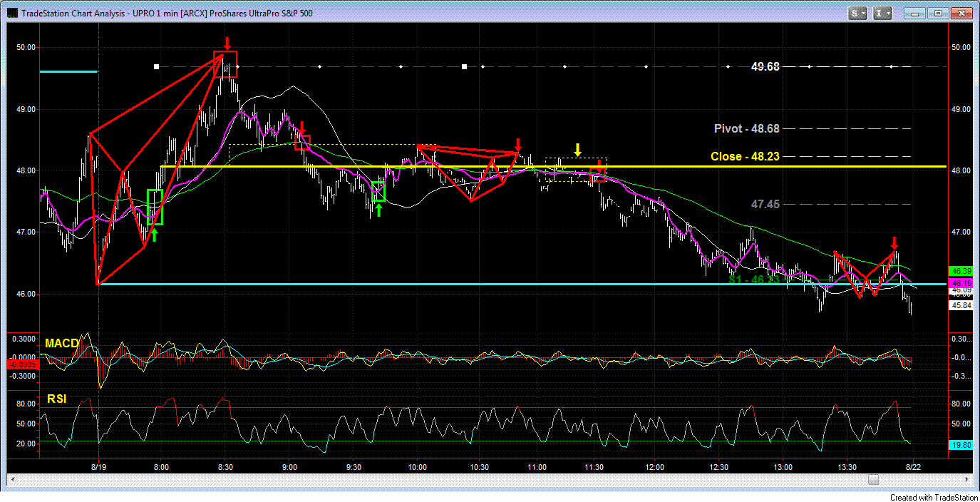
Task: Click the TradeStation Chart Analysis window icon
Action: pyautogui.click(x=13, y=13)
